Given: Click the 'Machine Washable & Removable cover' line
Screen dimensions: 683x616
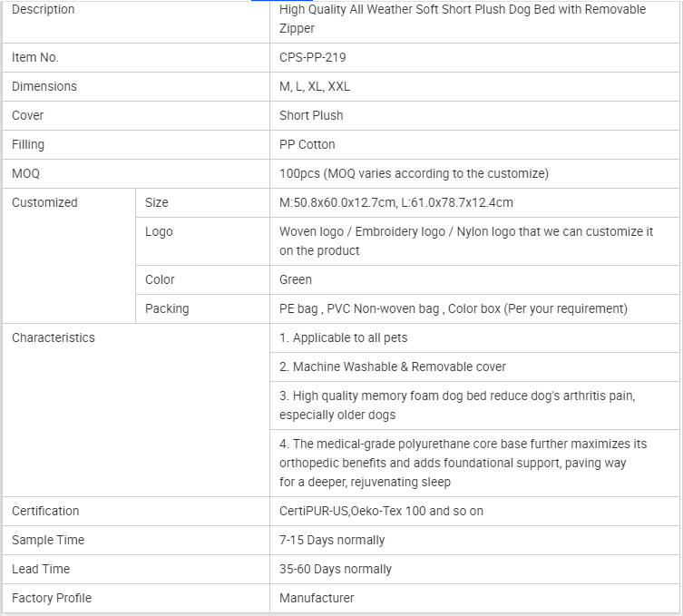Looking at the screenshot, I should (x=393, y=367).
